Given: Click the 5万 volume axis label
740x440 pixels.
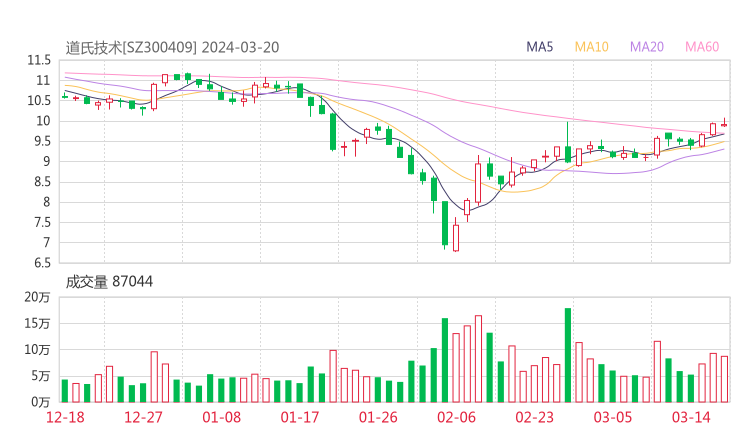Looking at the screenshot, I should pos(41,376).
